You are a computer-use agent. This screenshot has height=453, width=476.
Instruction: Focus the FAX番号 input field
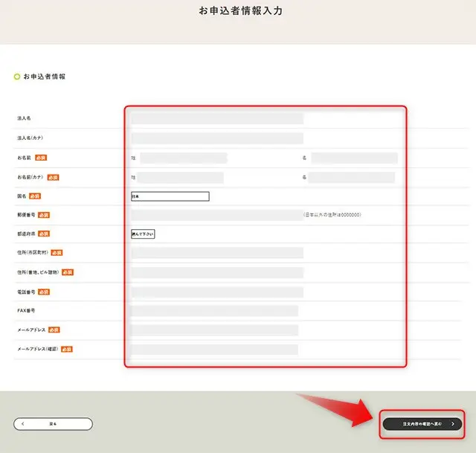(x=215, y=310)
